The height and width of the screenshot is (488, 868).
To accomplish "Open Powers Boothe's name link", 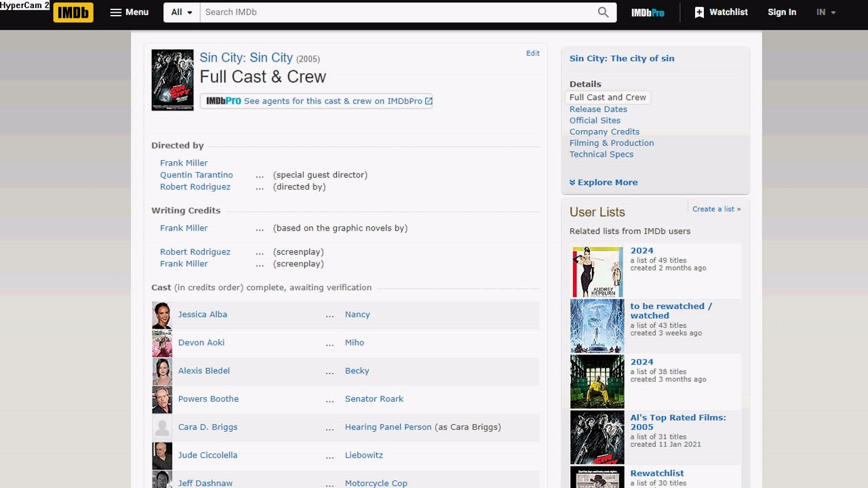I will (208, 399).
